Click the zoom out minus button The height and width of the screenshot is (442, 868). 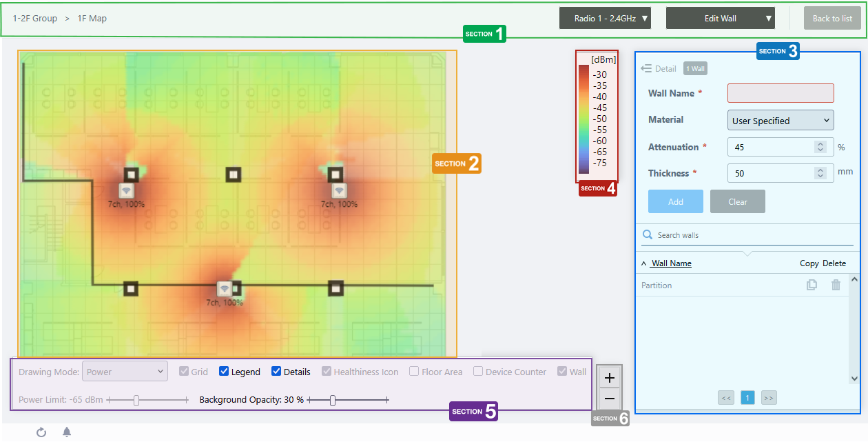tap(609, 399)
